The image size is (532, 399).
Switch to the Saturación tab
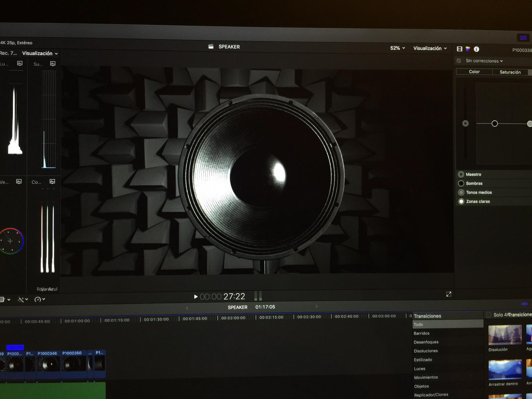[510, 72]
